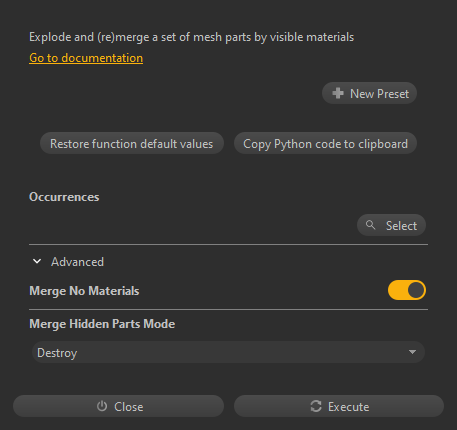Close the function dialog
This screenshot has width=457, height=430.
point(118,406)
